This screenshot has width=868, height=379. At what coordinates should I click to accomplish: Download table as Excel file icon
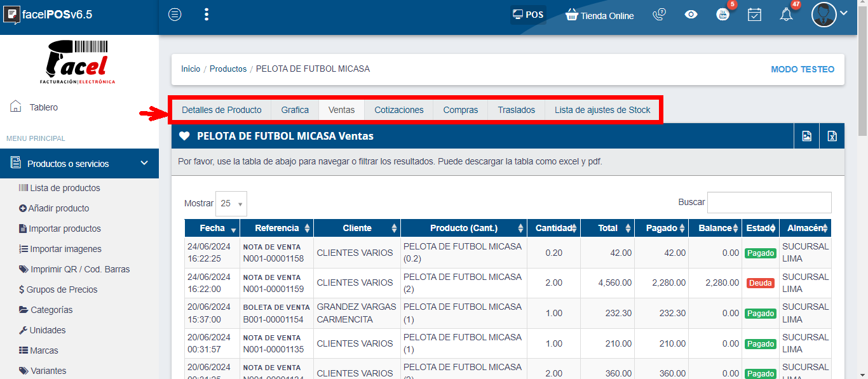(832, 136)
